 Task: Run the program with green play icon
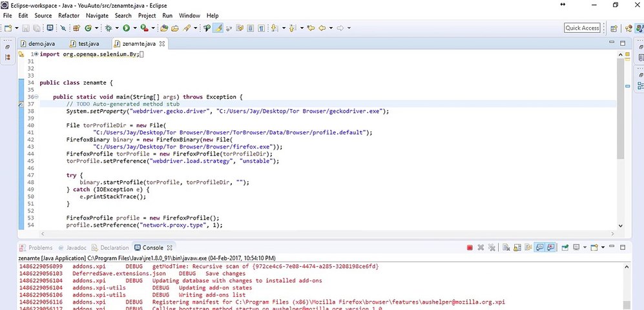[126, 28]
